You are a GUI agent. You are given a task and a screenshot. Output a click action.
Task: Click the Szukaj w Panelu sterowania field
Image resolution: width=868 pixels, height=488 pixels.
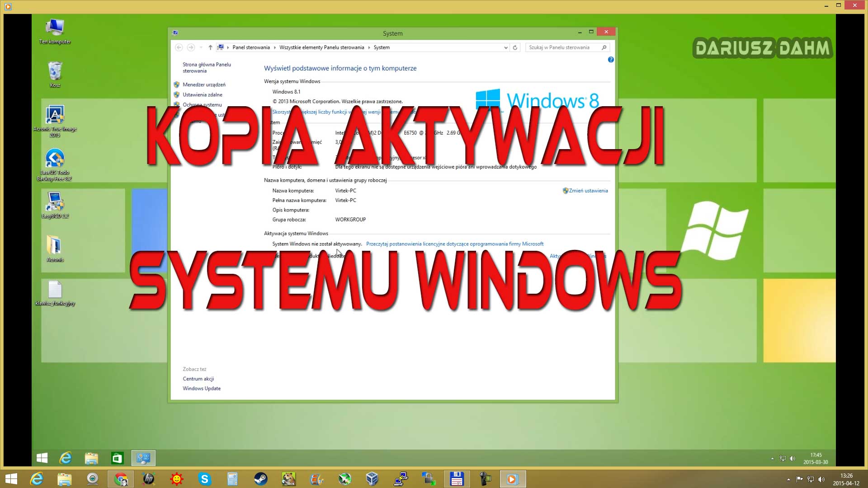(567, 47)
